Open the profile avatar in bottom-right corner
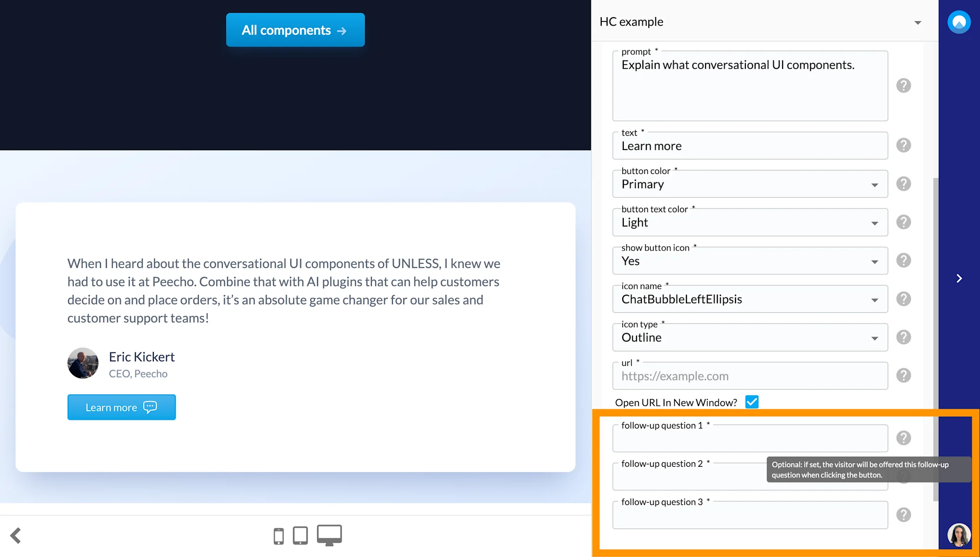980x557 pixels. pos(959,534)
